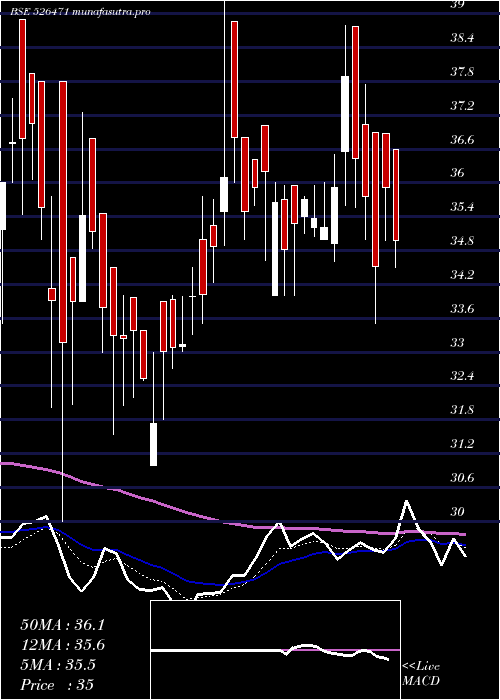This screenshot has width=500, height=700.
Task: Select the 50MA : 36.1 readout
Action: coord(62,625)
